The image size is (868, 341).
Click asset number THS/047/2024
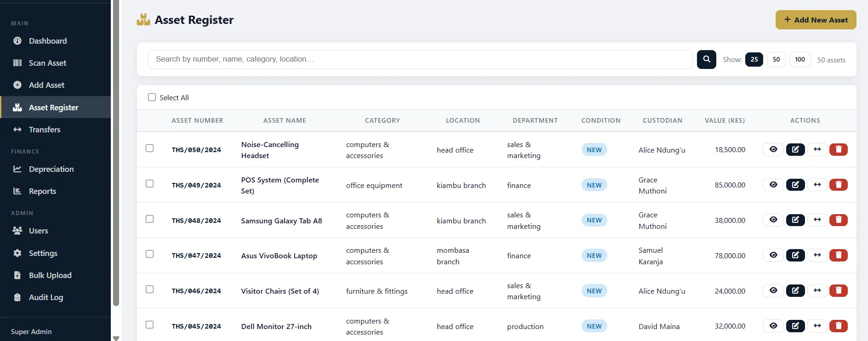[196, 256]
